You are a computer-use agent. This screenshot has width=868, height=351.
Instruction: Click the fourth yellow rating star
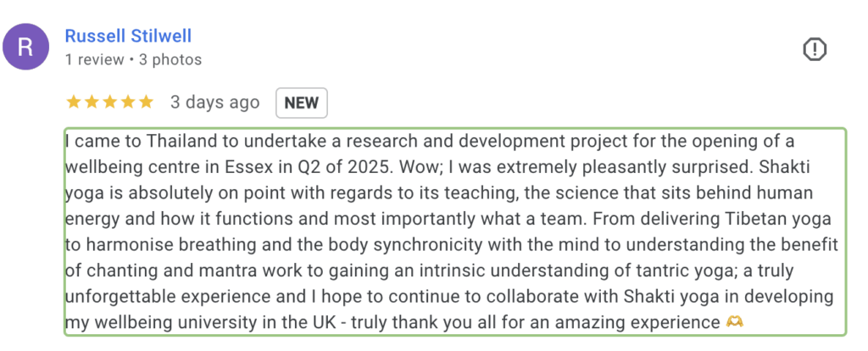pyautogui.click(x=128, y=103)
